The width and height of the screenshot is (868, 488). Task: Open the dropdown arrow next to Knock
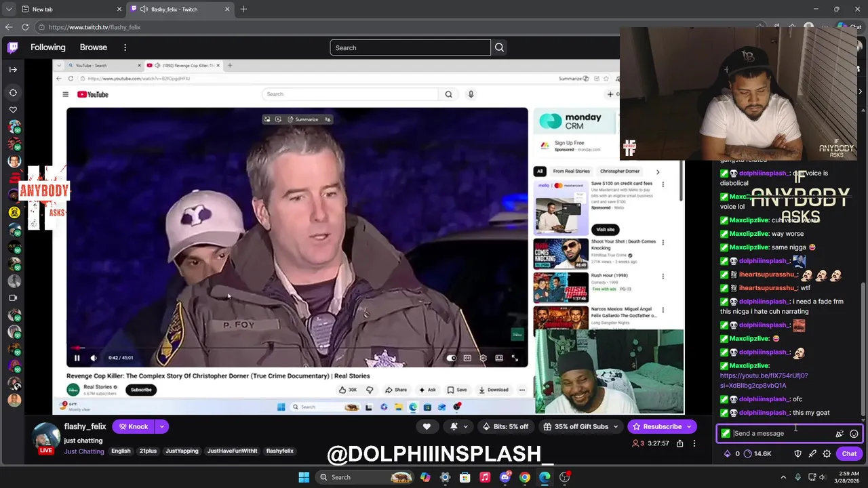pos(161,426)
